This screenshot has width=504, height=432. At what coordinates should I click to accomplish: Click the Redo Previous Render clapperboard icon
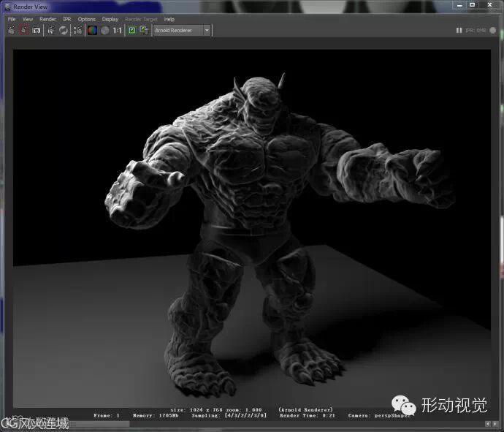[12, 31]
